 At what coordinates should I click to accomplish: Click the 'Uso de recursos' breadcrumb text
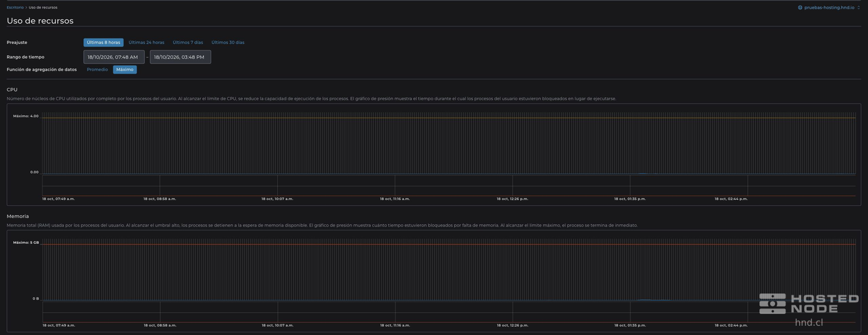(x=43, y=7)
